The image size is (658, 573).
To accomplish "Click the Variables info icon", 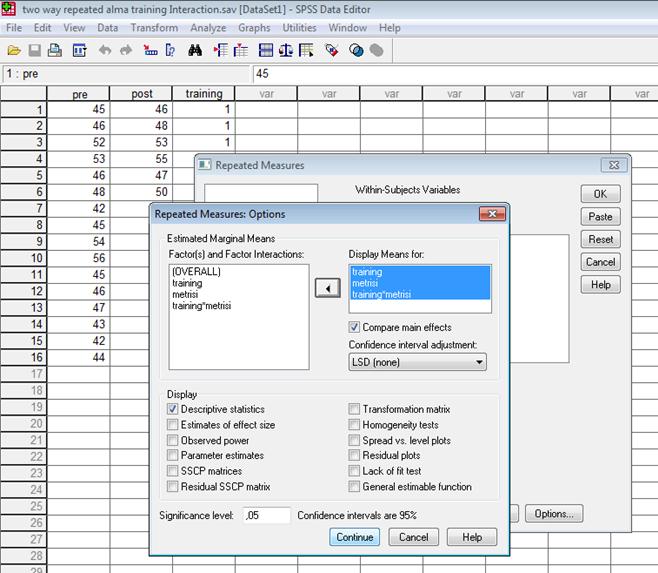I will 170,51.
